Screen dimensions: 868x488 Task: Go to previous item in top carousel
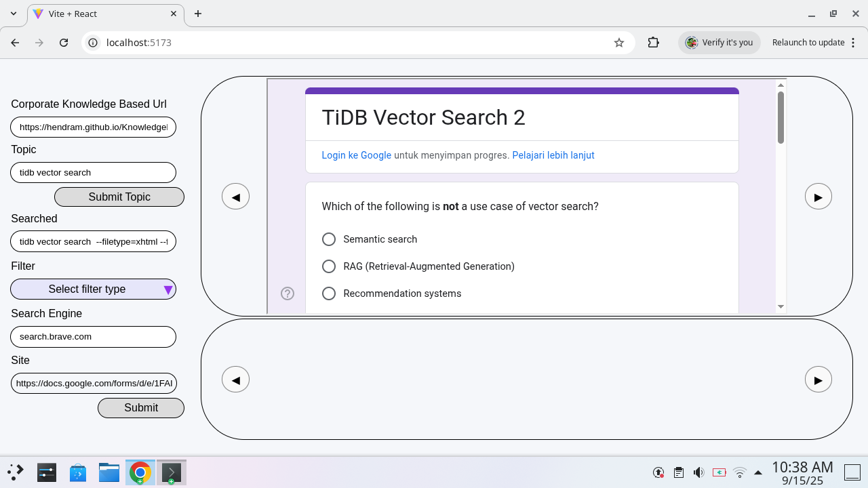point(235,197)
